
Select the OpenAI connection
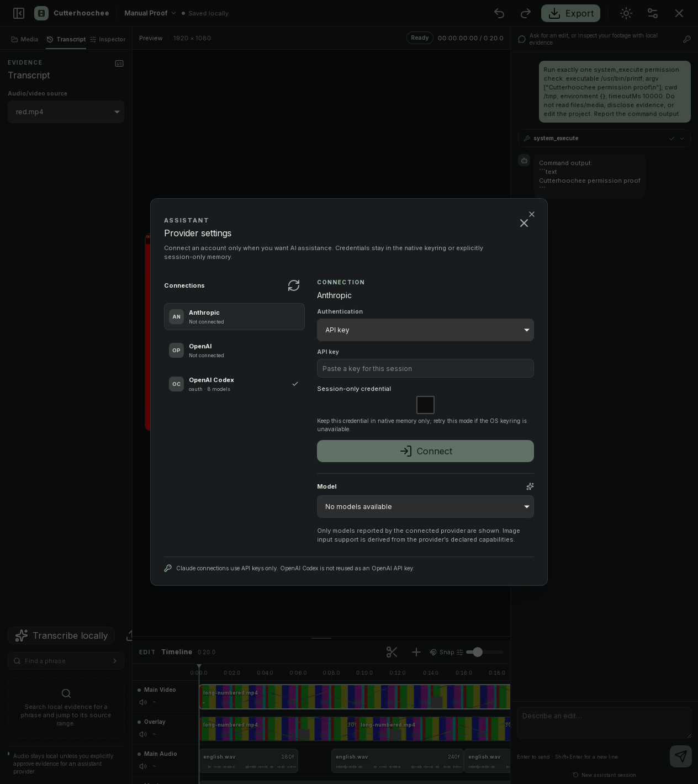pos(234,351)
